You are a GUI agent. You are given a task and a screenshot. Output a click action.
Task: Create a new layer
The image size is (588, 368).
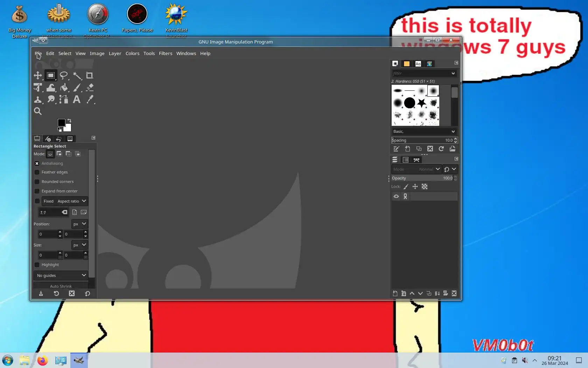tap(395, 294)
